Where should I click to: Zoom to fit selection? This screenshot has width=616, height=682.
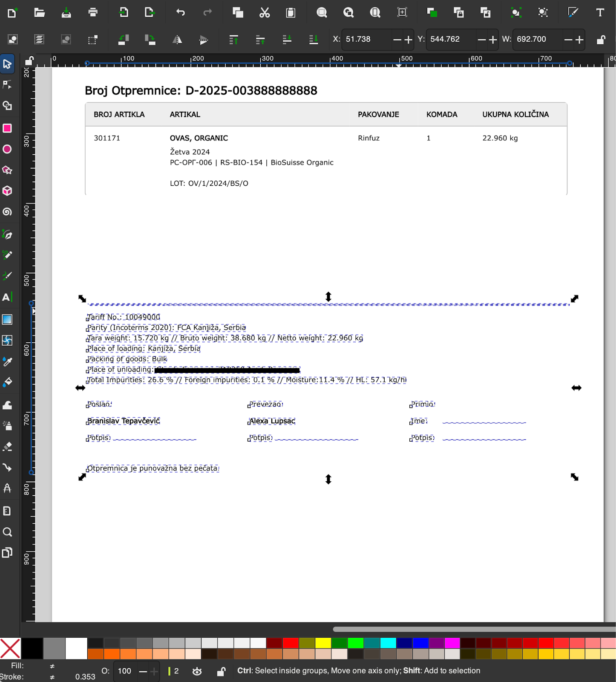(322, 13)
